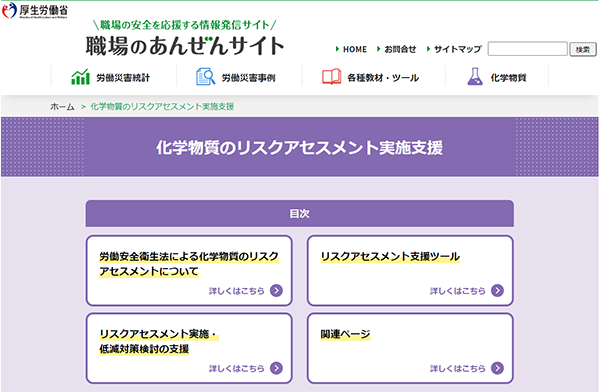600x392 pixels.
Task: Click arrow icon in 関連ページ card
Action: coord(497,368)
